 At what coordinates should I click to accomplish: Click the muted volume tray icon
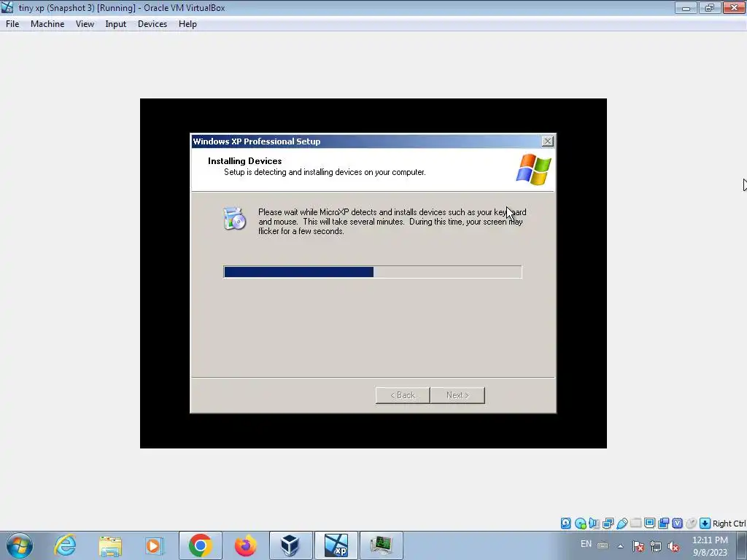[673, 546]
